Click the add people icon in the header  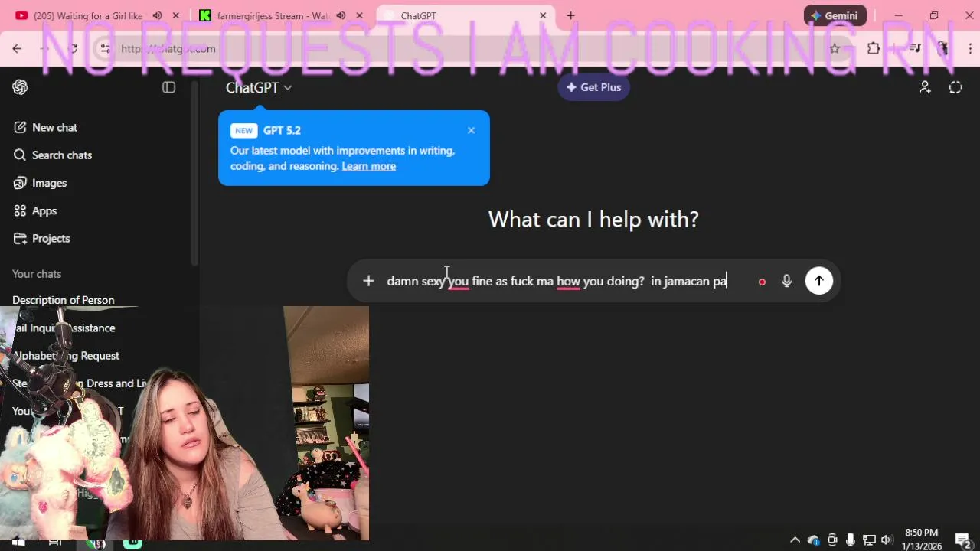pyautogui.click(x=925, y=87)
